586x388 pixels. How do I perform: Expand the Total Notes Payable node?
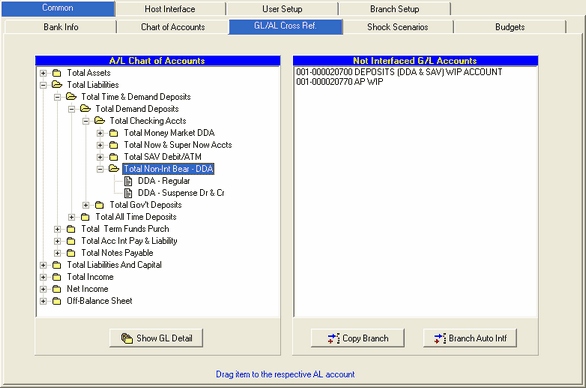58,253
